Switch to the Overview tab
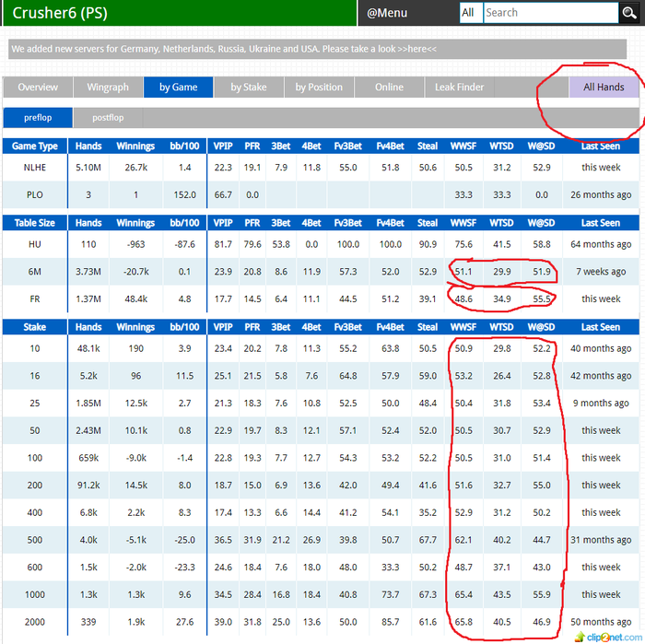645x644 pixels. pyautogui.click(x=38, y=88)
